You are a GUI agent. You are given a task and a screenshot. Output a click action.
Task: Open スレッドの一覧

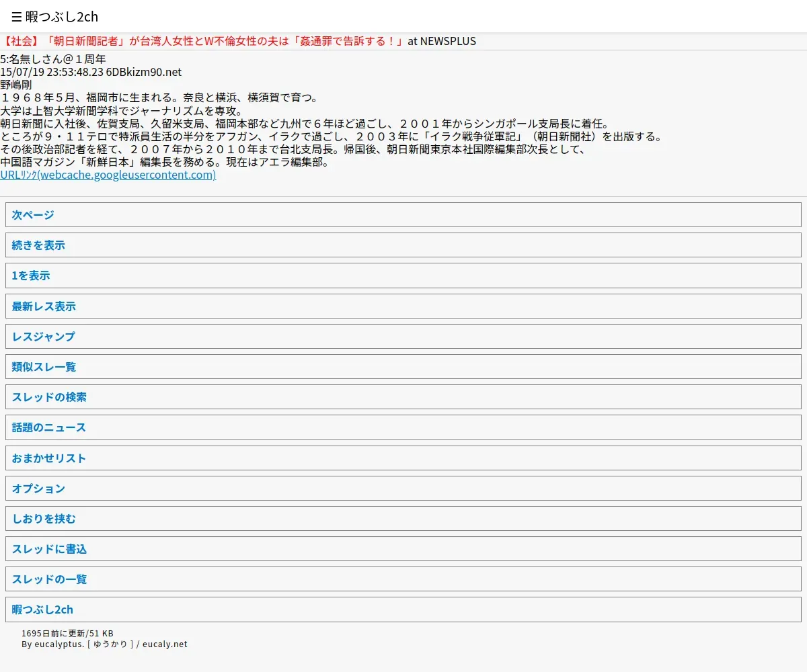(403, 579)
